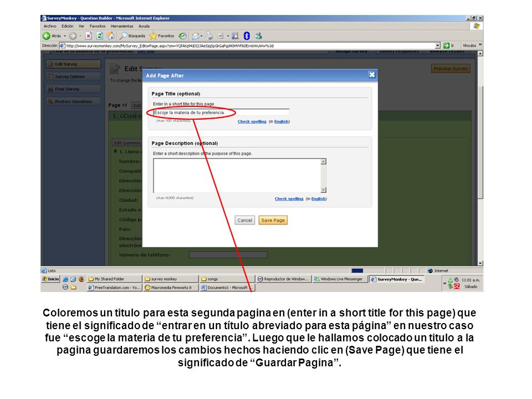Expand the address bar URL dropdown
This screenshot has width=532, height=399.
437,45
